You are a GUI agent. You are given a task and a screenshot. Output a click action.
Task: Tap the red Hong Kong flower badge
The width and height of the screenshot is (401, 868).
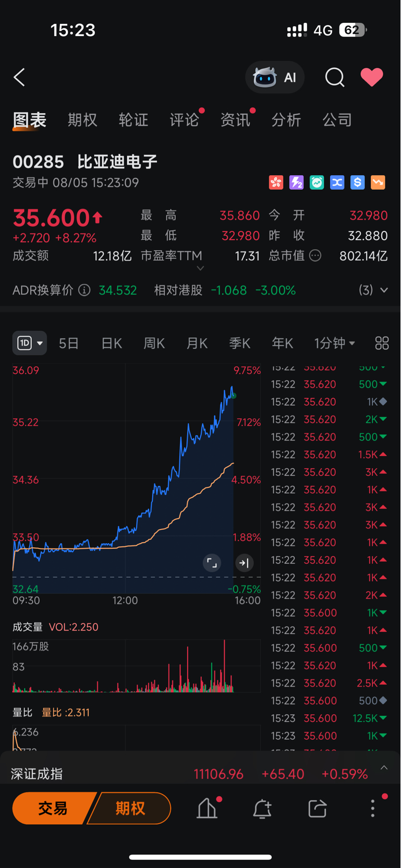pyautogui.click(x=276, y=182)
